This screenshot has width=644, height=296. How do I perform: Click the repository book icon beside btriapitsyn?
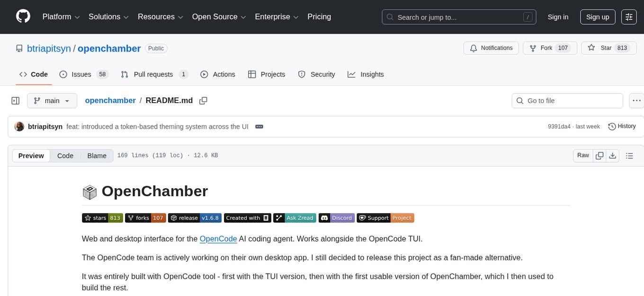pyautogui.click(x=19, y=48)
